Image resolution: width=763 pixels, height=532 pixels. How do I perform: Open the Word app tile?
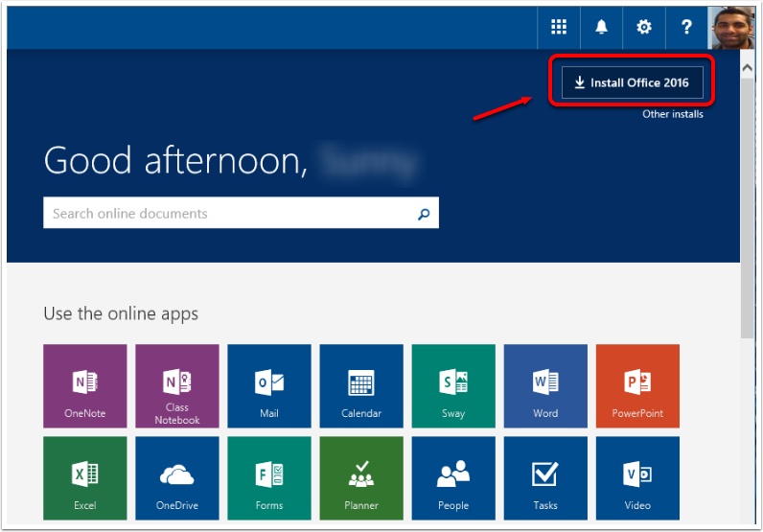pos(545,386)
